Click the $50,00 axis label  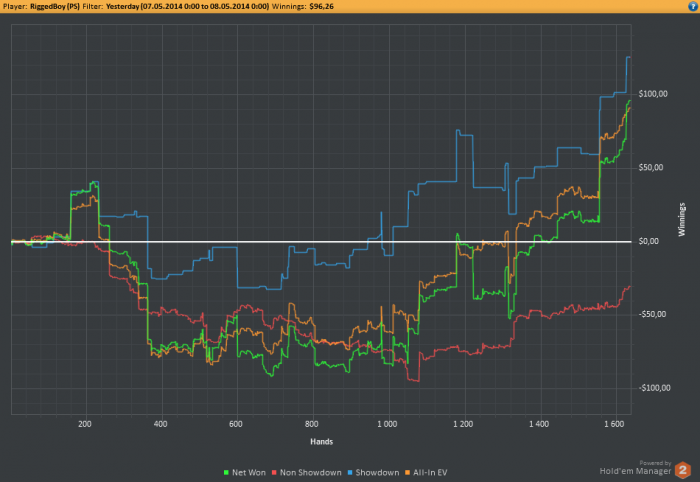pos(651,167)
